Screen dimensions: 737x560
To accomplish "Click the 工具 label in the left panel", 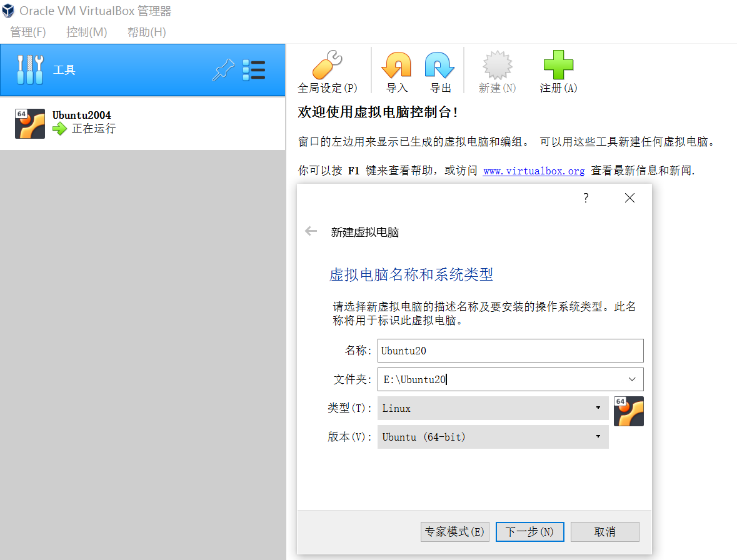I will pos(64,70).
